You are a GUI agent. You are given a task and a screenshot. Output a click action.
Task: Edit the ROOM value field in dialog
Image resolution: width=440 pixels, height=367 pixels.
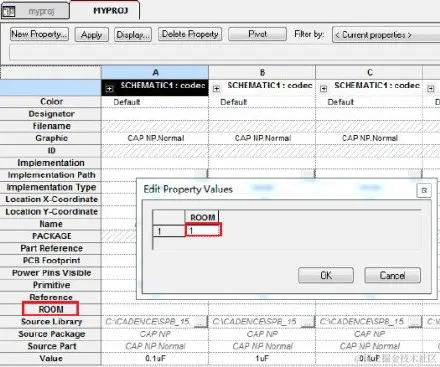coord(203,230)
